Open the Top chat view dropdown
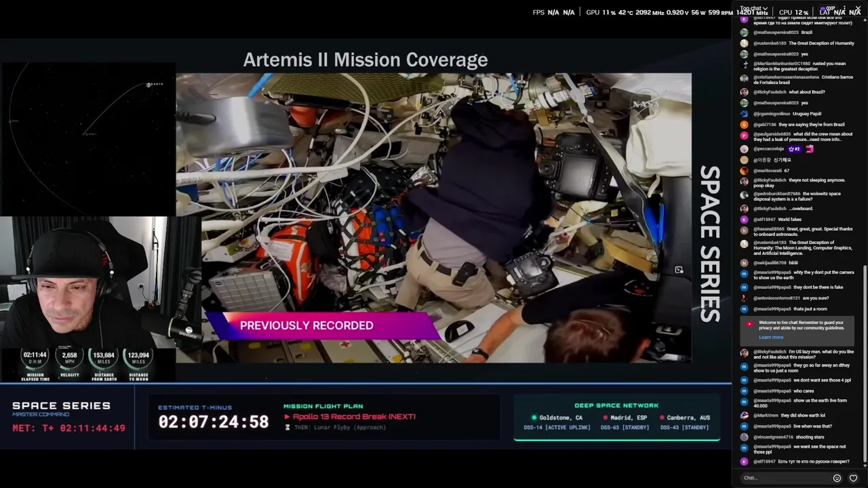 click(x=753, y=9)
